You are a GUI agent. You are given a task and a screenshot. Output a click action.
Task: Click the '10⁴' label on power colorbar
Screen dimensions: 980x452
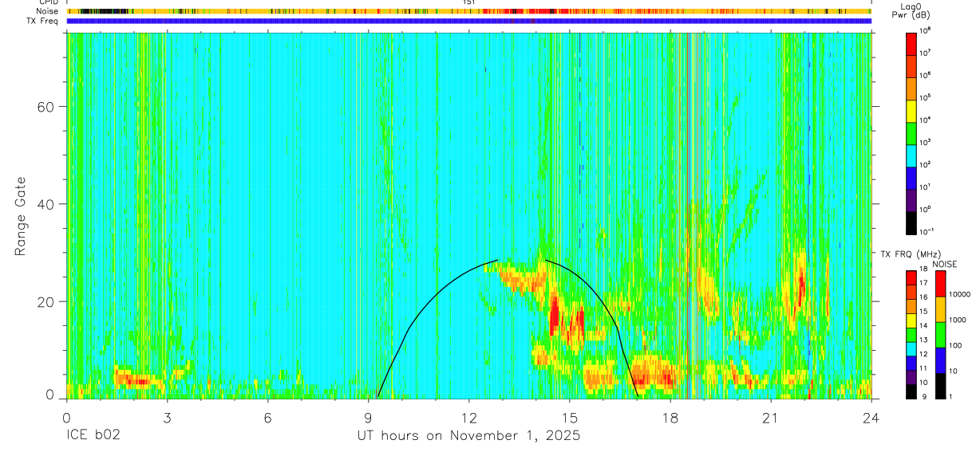tap(927, 120)
